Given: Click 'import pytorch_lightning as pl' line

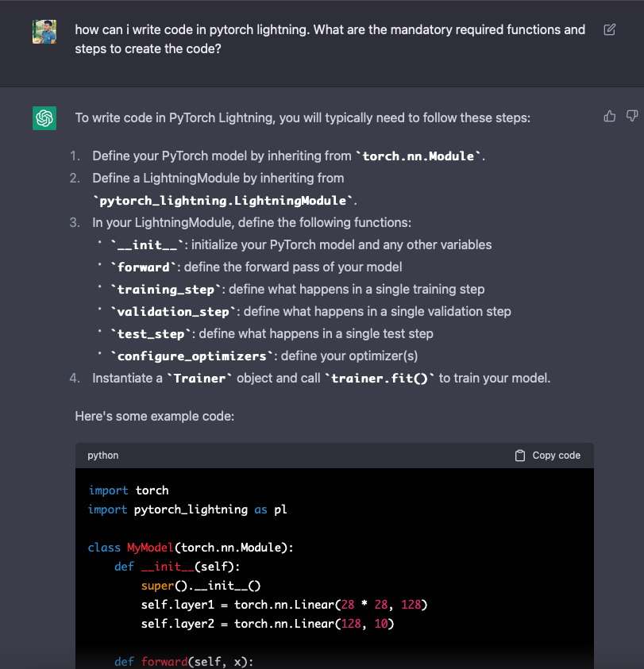Looking at the screenshot, I should coord(187,509).
